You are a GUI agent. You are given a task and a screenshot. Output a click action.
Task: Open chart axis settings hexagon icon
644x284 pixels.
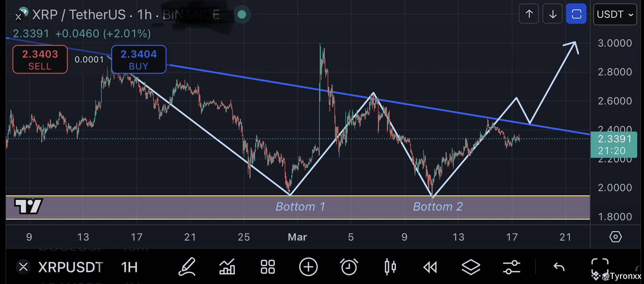(616, 237)
